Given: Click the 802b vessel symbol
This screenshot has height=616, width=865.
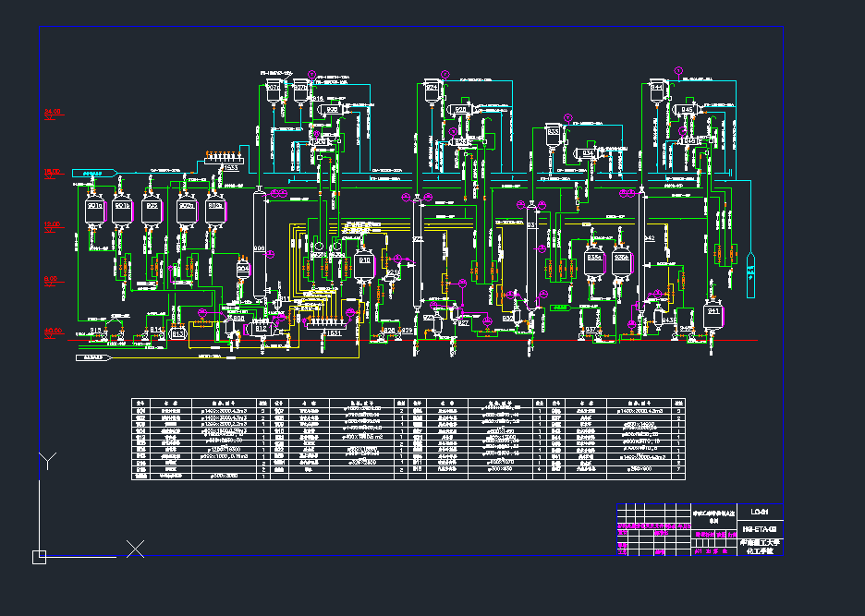Looking at the screenshot, I should click(x=214, y=209).
